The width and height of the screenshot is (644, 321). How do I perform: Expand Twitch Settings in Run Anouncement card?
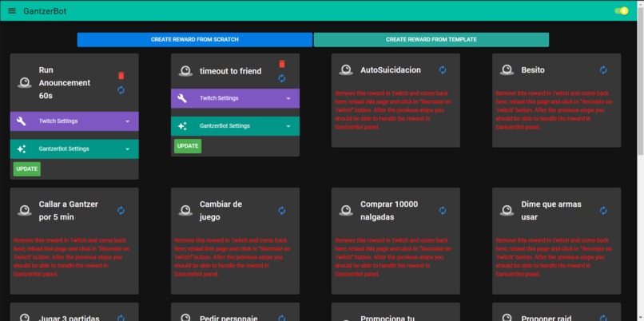pos(74,121)
